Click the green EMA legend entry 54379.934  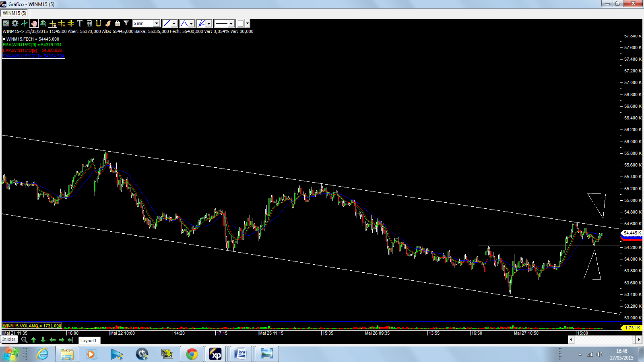[x=32, y=45]
